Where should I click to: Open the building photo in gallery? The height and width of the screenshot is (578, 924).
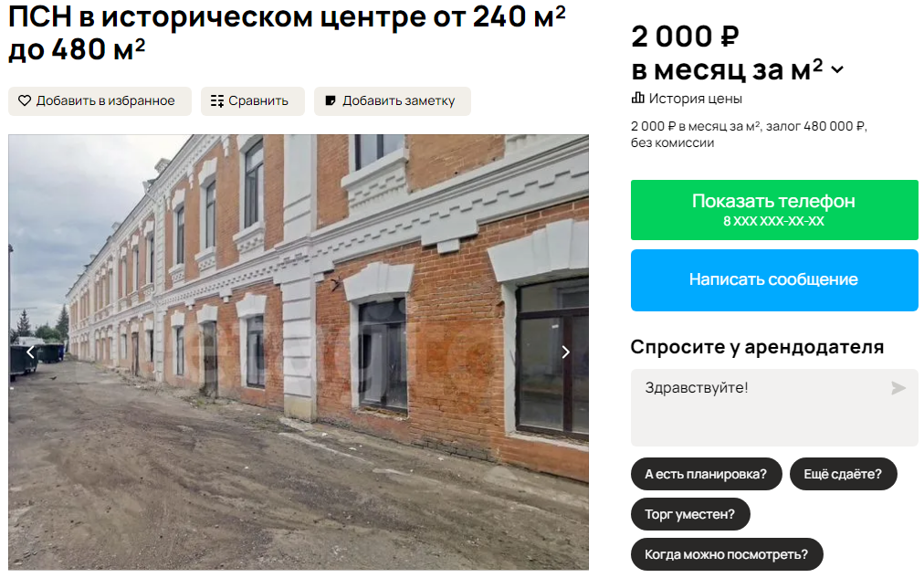pyautogui.click(x=299, y=352)
